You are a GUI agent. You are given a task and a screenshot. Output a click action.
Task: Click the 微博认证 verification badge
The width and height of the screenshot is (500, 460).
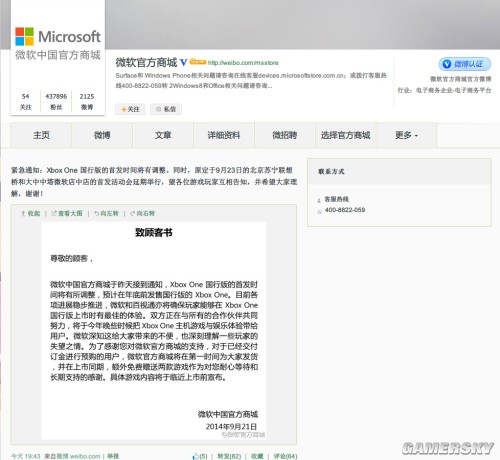(x=465, y=64)
